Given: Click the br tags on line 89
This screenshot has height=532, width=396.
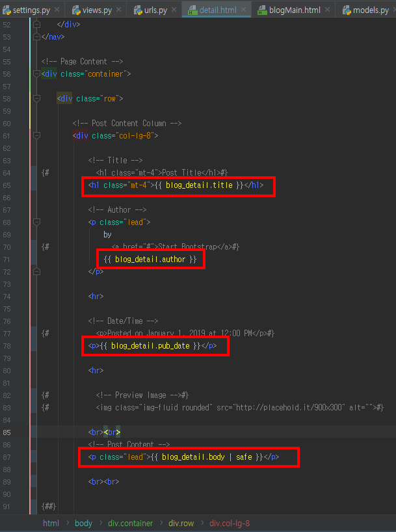Looking at the screenshot, I should click(x=103, y=482).
